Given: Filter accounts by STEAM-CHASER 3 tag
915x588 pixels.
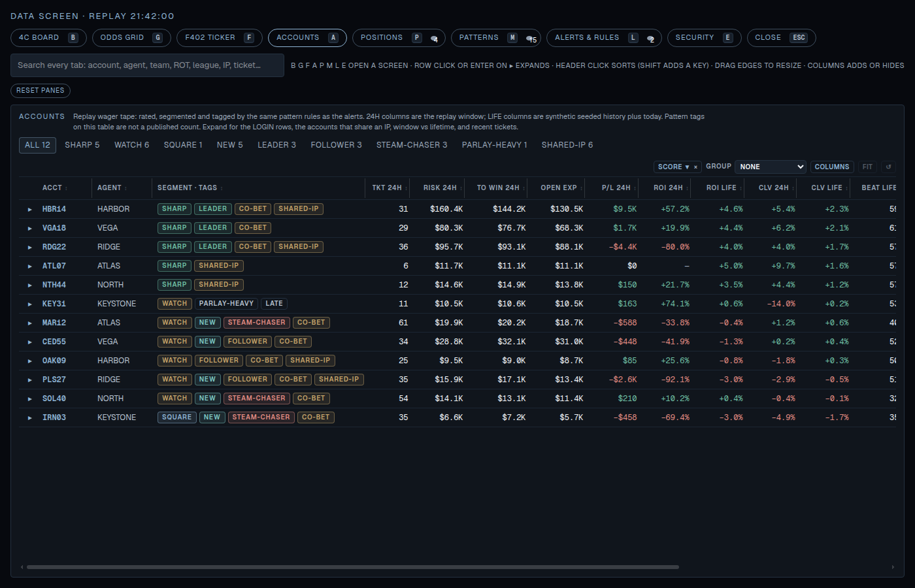Looking at the screenshot, I should [412, 145].
